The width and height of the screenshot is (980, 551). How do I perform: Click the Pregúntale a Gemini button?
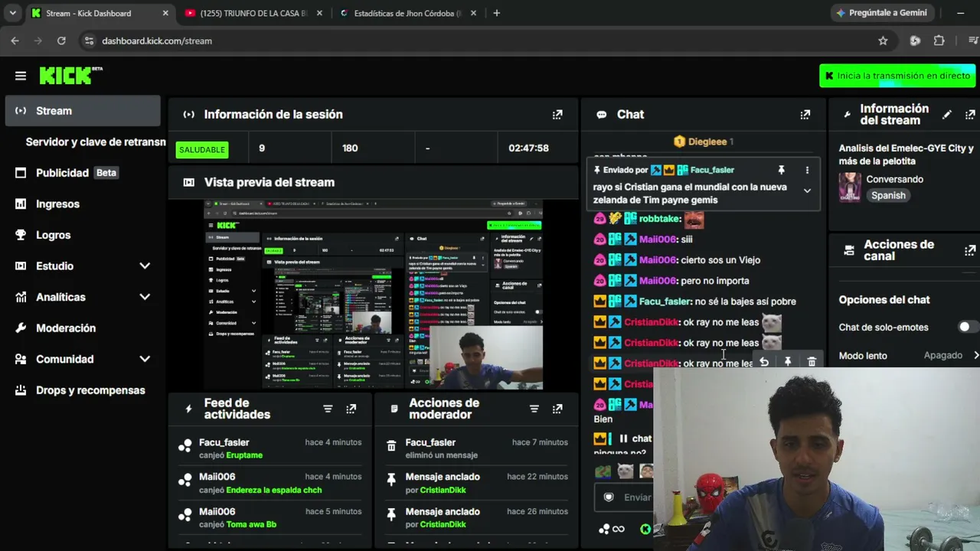coord(882,13)
